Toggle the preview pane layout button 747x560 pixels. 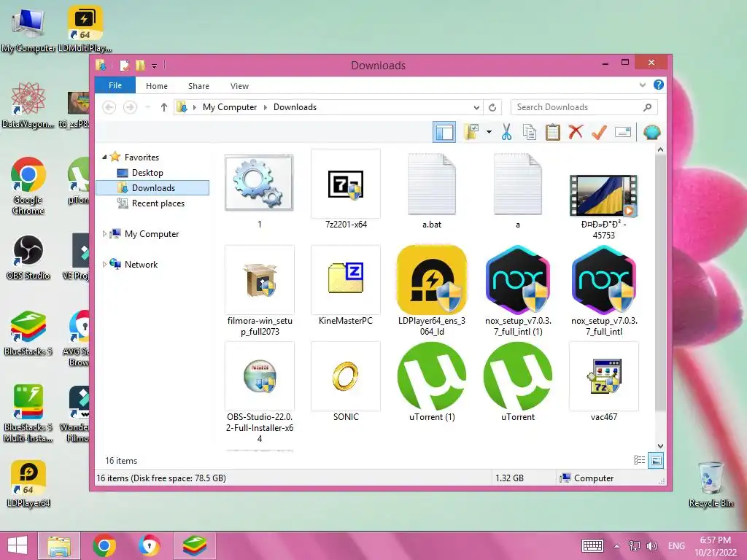point(444,132)
